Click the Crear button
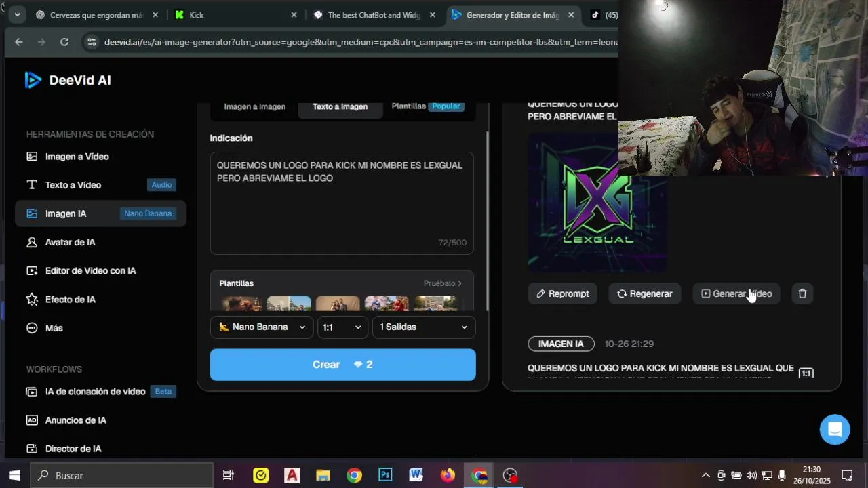 [x=342, y=365]
